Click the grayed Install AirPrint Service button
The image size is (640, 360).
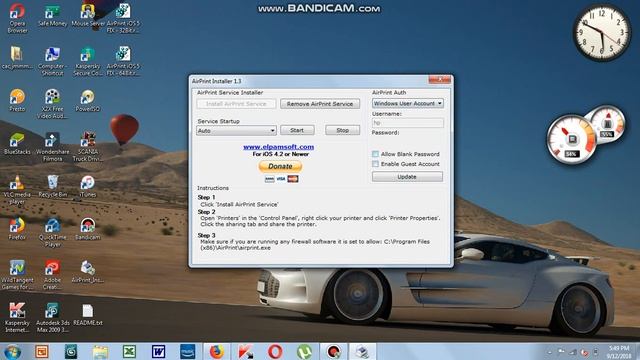coord(236,104)
